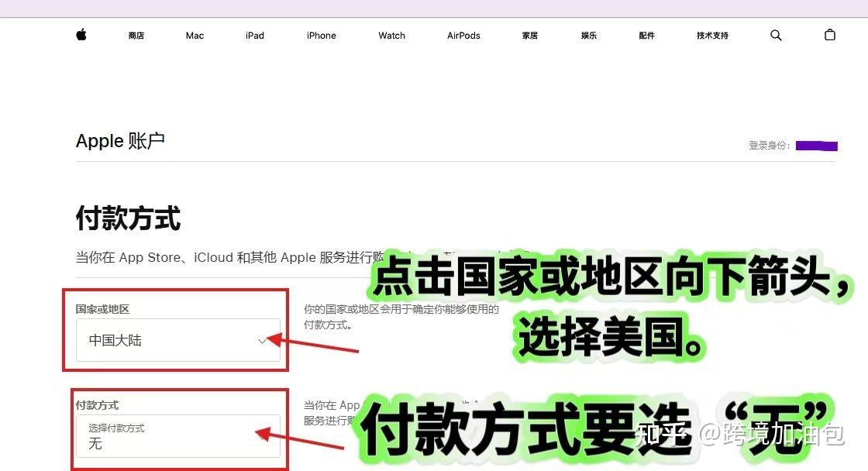Click the 商店 store menu item
The image size is (868, 471).
coord(136,36)
